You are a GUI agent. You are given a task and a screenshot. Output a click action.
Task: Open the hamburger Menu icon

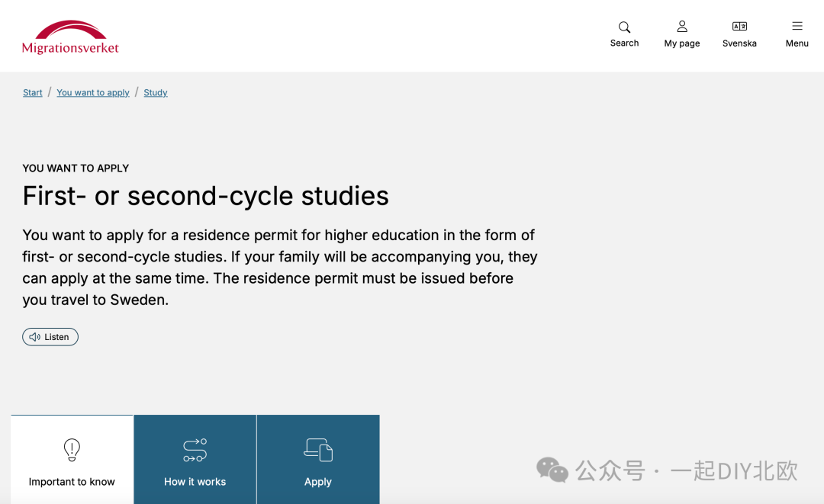[x=797, y=26]
